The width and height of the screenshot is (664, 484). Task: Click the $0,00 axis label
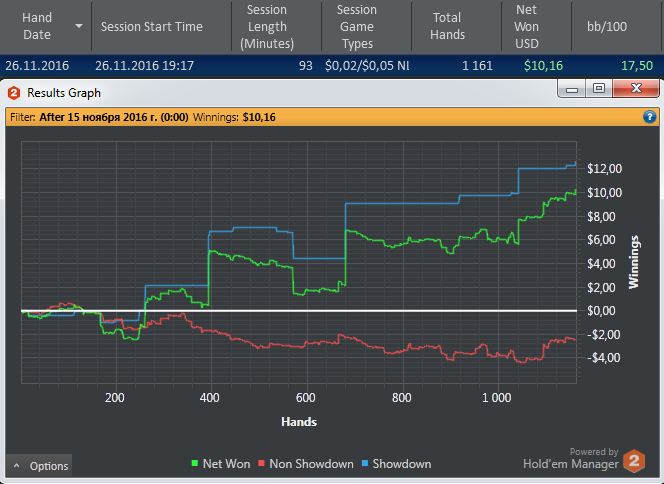(x=601, y=311)
